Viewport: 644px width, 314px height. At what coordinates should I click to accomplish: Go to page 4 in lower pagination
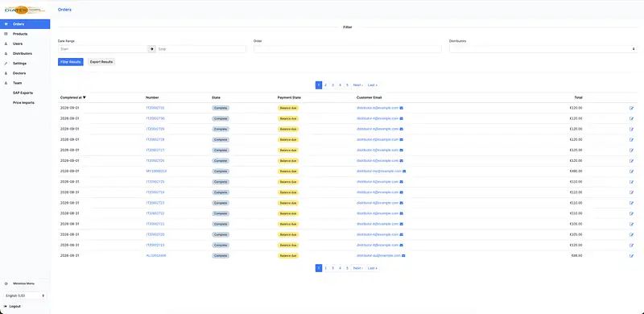340,268
